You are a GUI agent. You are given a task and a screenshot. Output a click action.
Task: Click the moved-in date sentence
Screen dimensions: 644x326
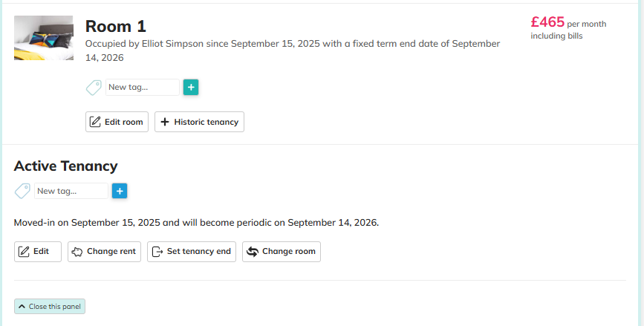coord(196,222)
